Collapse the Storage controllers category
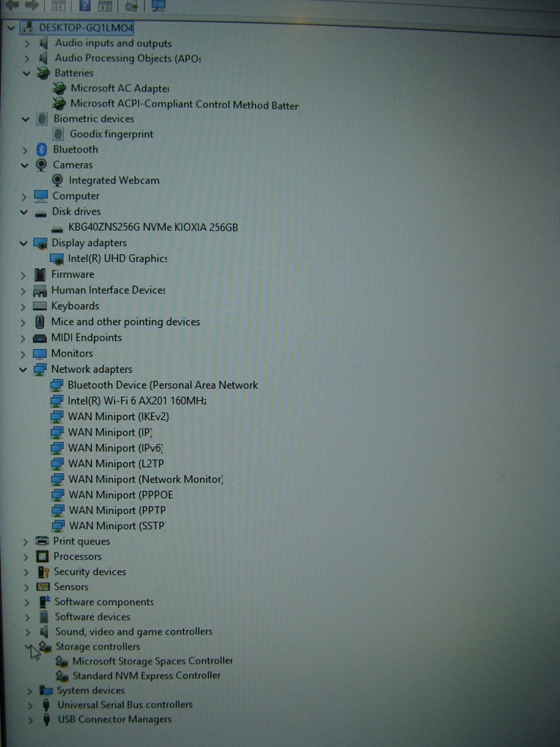This screenshot has height=747, width=560. click(x=28, y=647)
